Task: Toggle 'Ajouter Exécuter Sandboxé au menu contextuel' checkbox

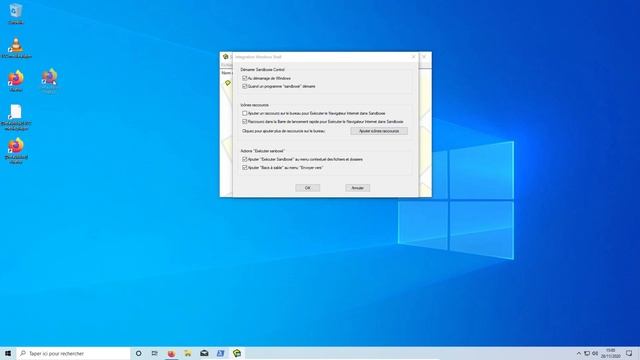Action: (244, 159)
